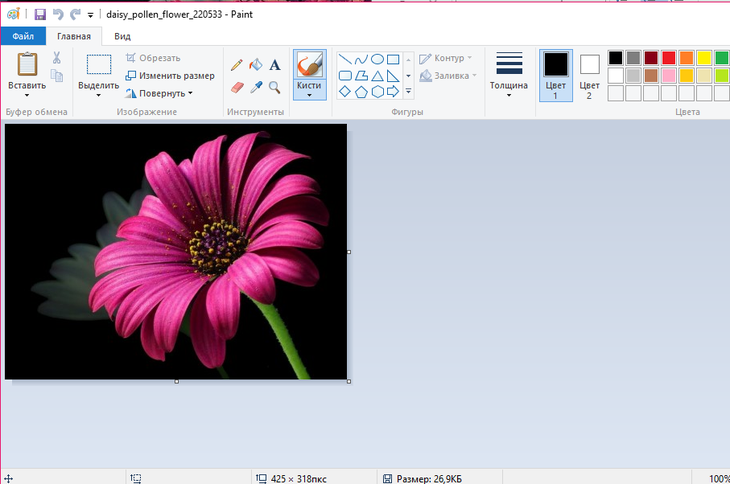Image resolution: width=730 pixels, height=484 pixels.
Task: Click the Save icon in title bar
Action: [40, 15]
